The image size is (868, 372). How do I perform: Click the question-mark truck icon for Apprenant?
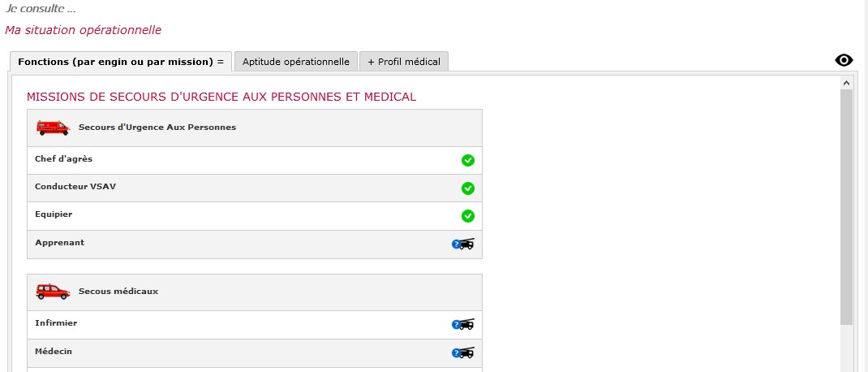(x=462, y=244)
